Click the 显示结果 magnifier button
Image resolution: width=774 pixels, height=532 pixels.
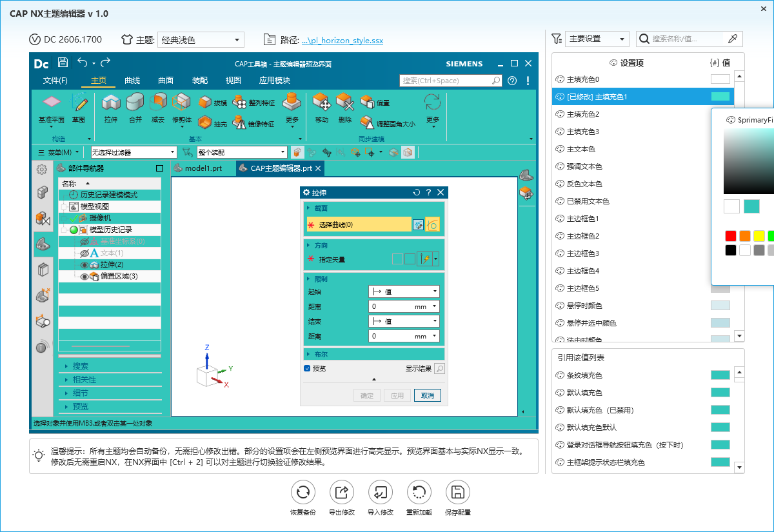point(439,369)
